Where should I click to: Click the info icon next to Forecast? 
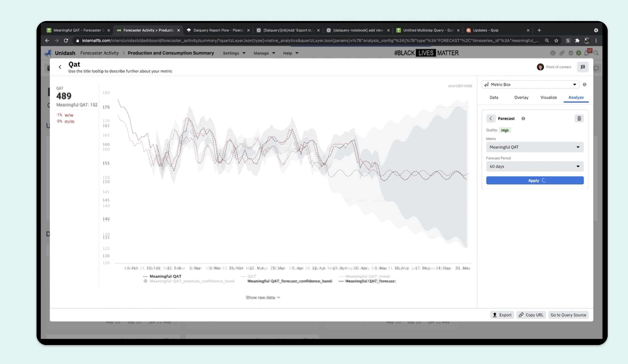(523, 119)
